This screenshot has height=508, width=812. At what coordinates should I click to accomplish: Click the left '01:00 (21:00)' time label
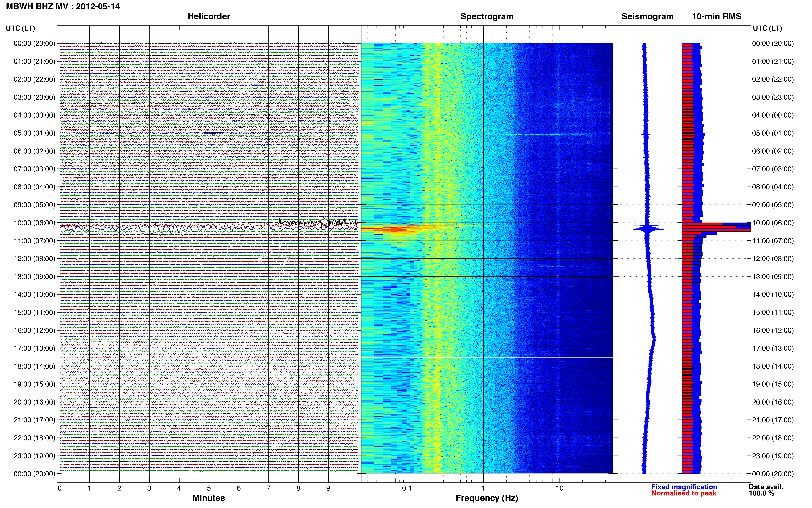point(34,62)
